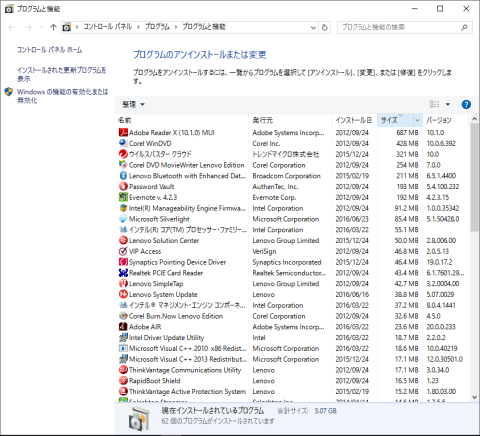
Task: Click the Intel Manageability Engine icon
Action: click(123, 208)
